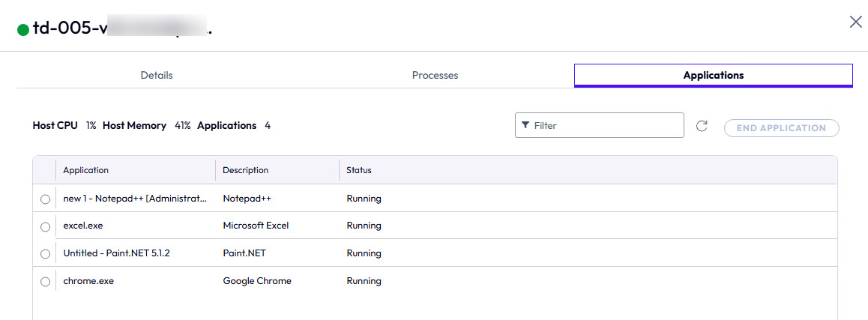Pick the Paint.NET row radio button
The image size is (868, 320).
click(45, 254)
